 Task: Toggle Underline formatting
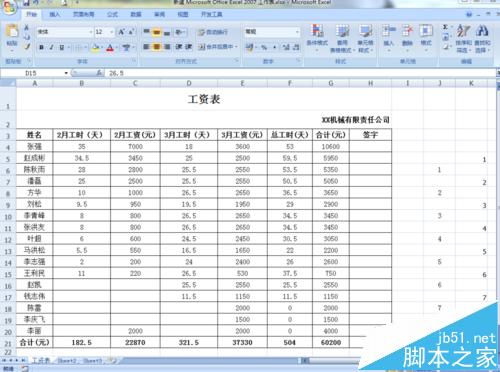62,47
